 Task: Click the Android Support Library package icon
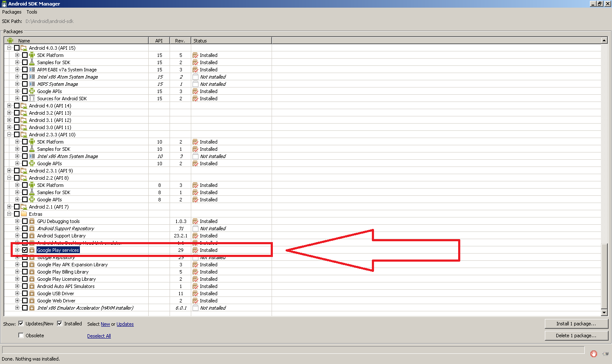[x=32, y=236]
